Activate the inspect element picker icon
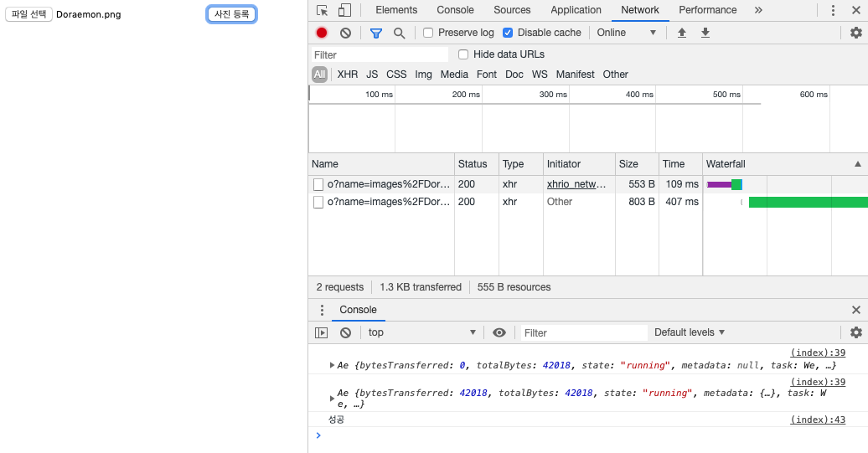 323,11
